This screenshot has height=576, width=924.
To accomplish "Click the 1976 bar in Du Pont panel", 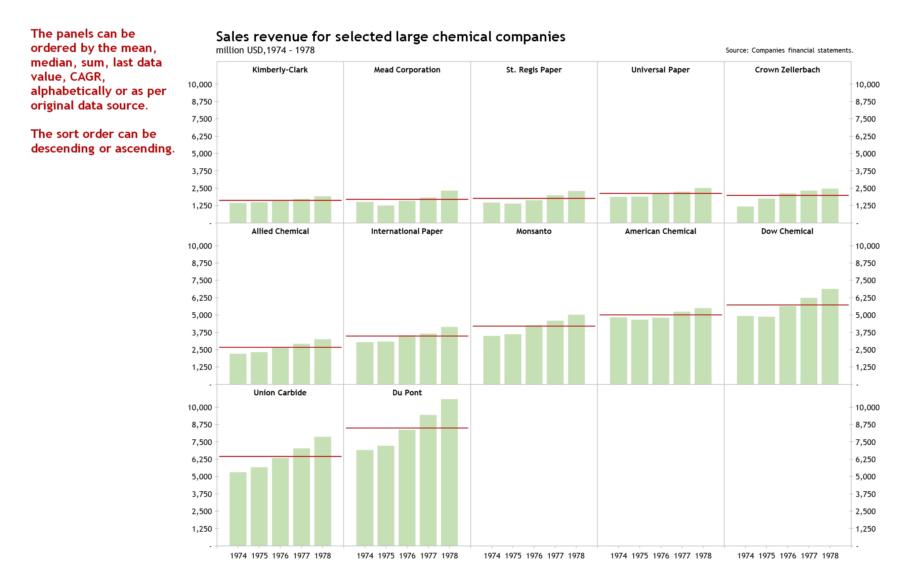I will (x=407, y=488).
